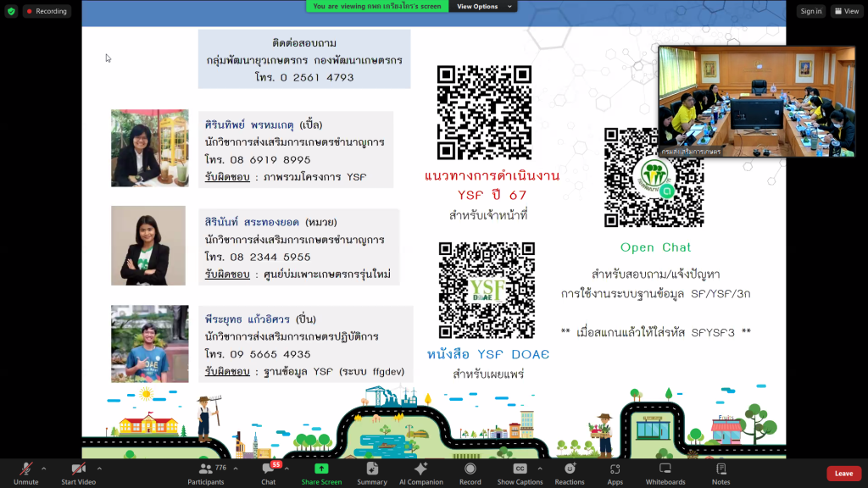Screen dimensions: 868x488
Task: Click the blue 'หนังสือ YSF DOAE' heading
Action: coord(487,354)
